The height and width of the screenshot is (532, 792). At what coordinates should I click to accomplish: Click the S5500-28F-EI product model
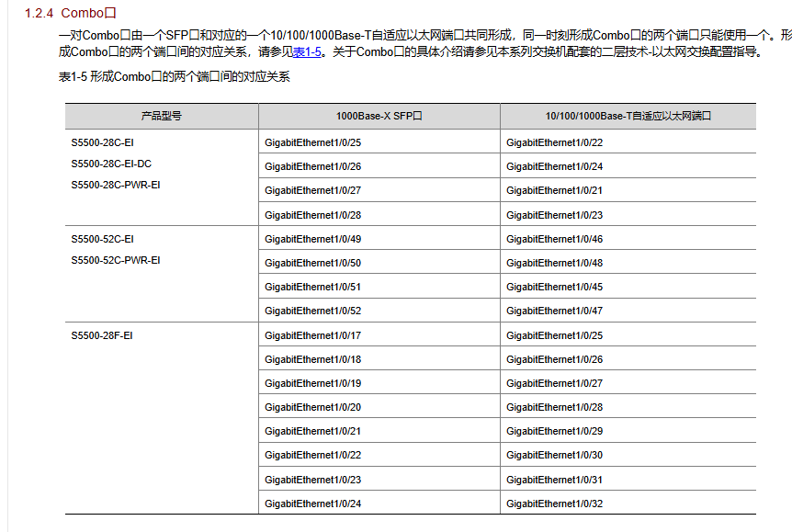(x=101, y=335)
